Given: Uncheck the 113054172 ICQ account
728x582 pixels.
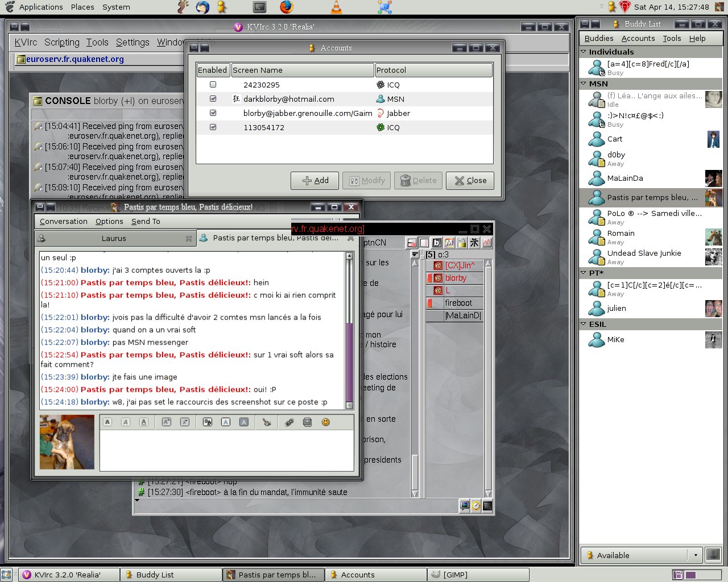Looking at the screenshot, I should (213, 127).
